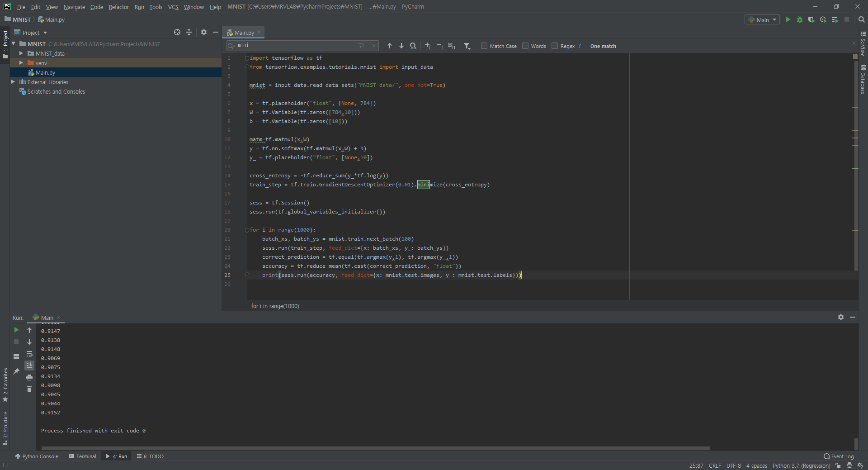
Task: Expand External Libraries node
Action: [13, 82]
